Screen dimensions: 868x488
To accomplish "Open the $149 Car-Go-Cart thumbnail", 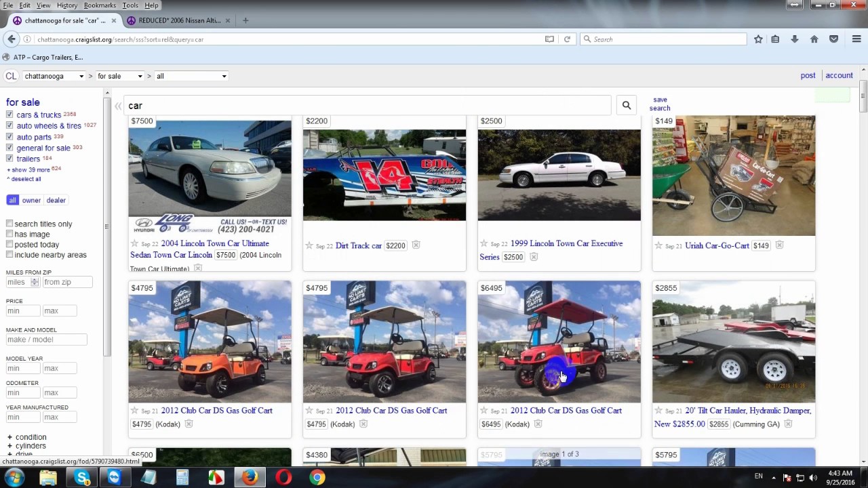I will tap(734, 176).
